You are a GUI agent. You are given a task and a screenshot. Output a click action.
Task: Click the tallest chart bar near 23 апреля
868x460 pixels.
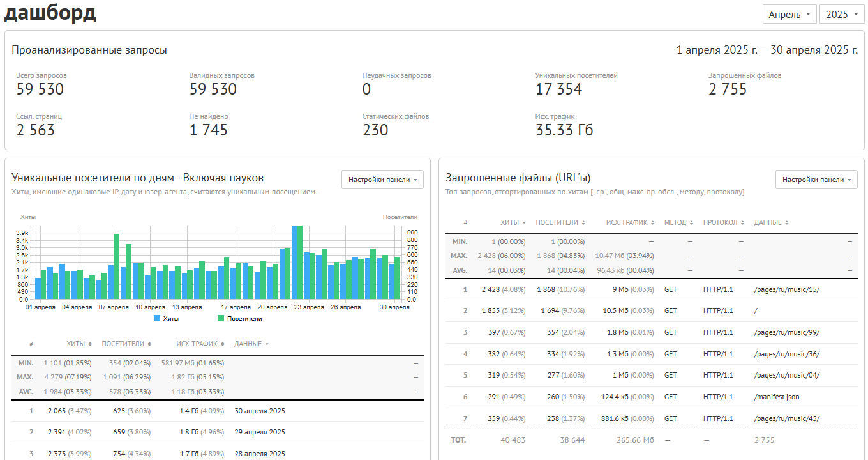pyautogui.click(x=294, y=262)
